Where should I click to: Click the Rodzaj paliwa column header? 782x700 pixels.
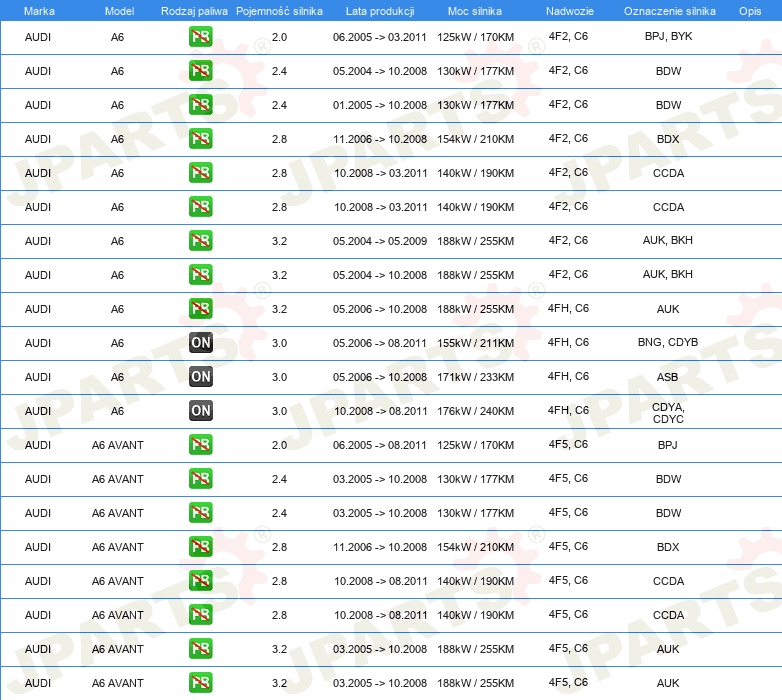(x=194, y=11)
